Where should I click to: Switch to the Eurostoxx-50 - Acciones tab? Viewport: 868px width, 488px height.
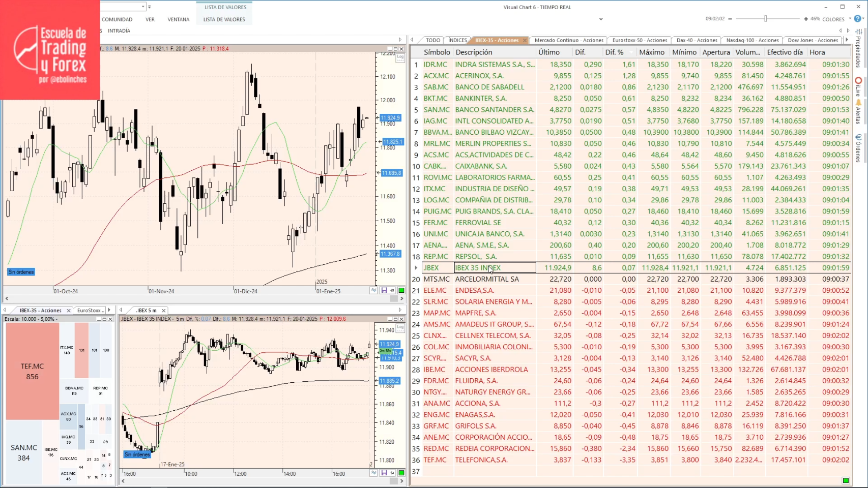pyautogui.click(x=640, y=40)
